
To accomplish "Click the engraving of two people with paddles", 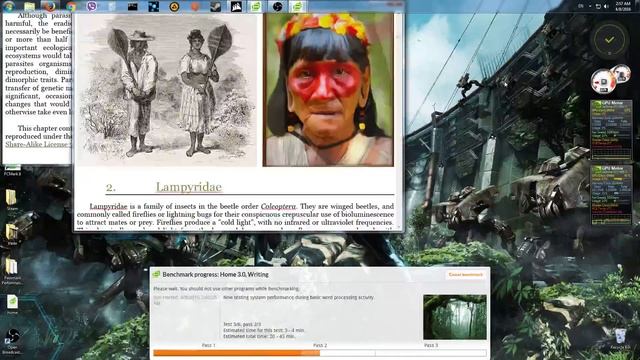I will 167,90.
